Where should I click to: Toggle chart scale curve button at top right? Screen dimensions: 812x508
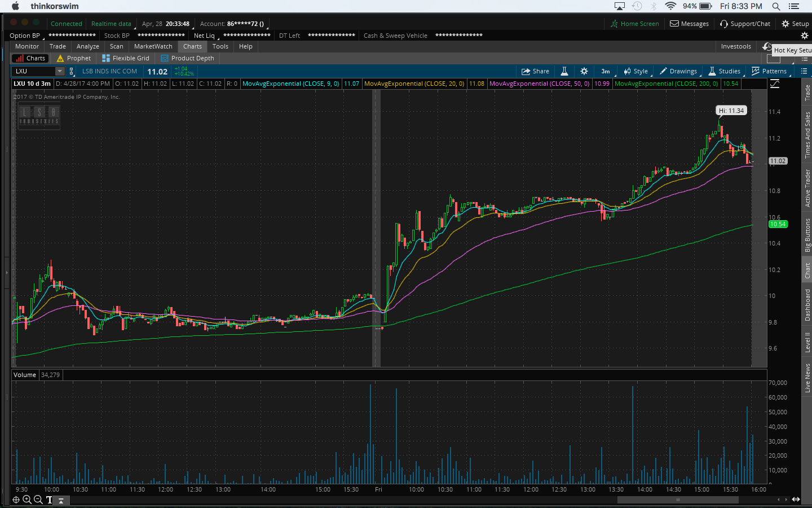[775, 84]
